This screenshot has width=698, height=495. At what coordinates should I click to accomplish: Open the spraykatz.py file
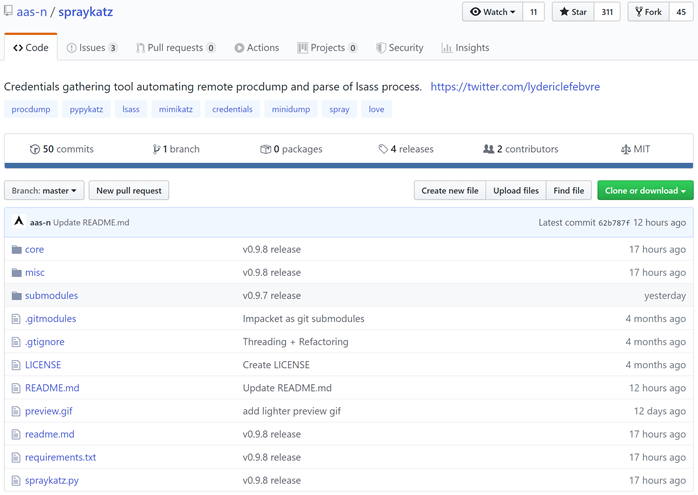click(52, 481)
